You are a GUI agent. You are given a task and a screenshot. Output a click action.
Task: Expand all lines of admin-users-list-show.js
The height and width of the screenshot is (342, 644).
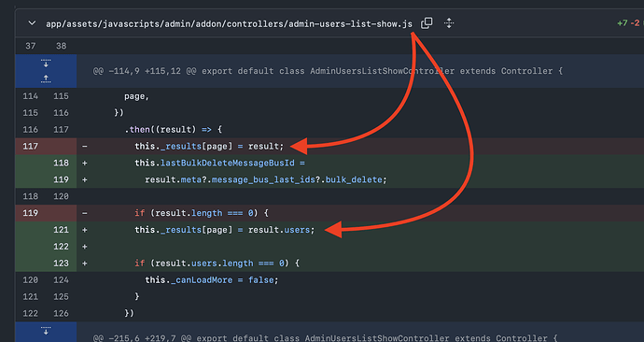click(x=449, y=23)
